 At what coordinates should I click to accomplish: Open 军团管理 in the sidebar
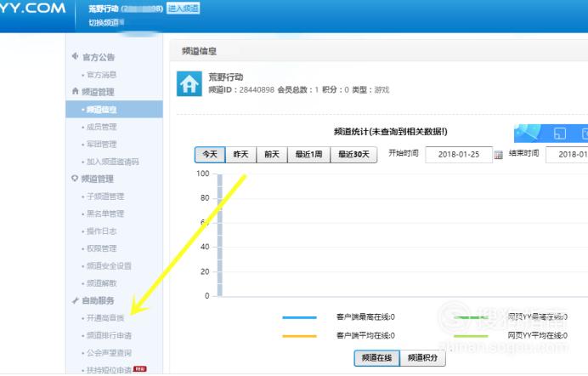(102, 144)
